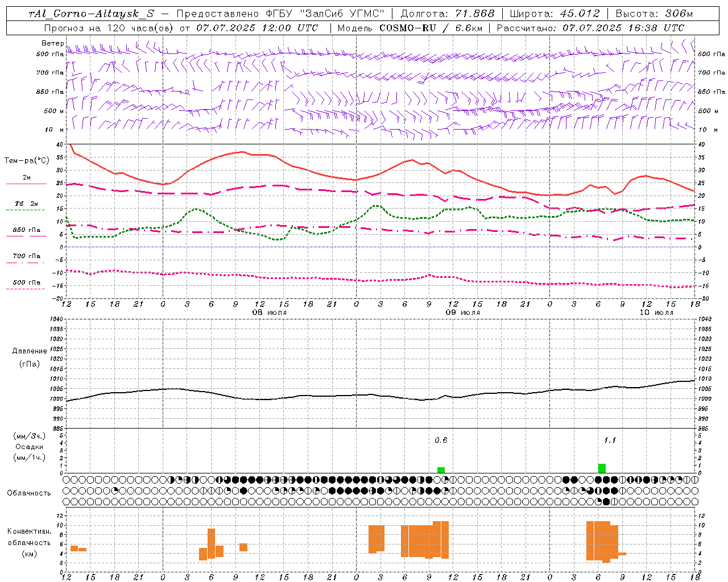Click the red 2м temperature legend line
Viewport: 728px width, 582px height.
click(27, 184)
